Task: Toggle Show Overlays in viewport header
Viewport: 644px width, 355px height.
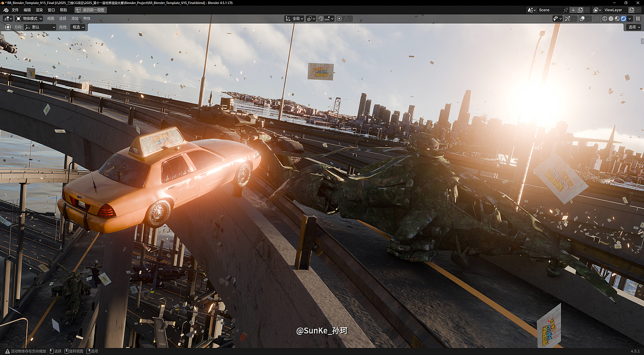Action: (582, 19)
